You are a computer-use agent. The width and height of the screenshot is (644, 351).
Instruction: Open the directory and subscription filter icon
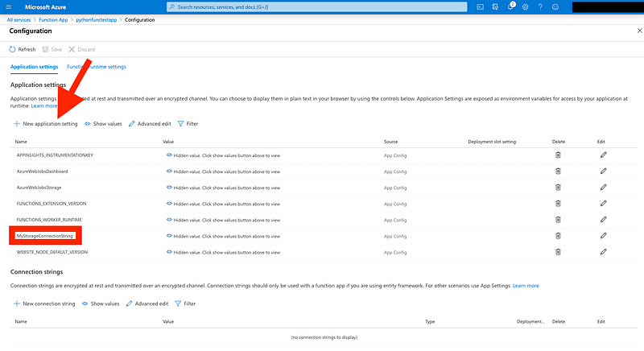click(495, 6)
